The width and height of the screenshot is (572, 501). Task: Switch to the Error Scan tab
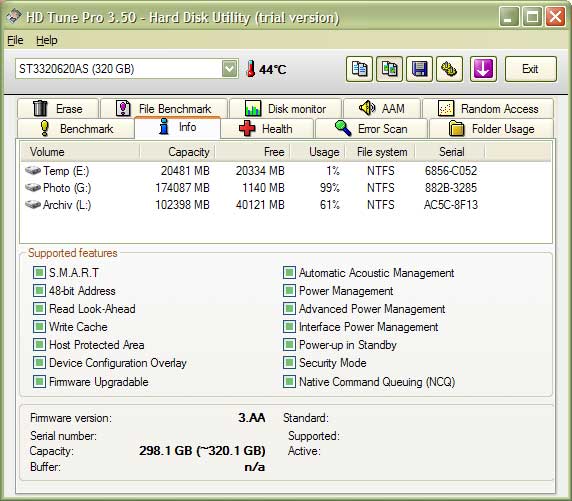click(371, 129)
